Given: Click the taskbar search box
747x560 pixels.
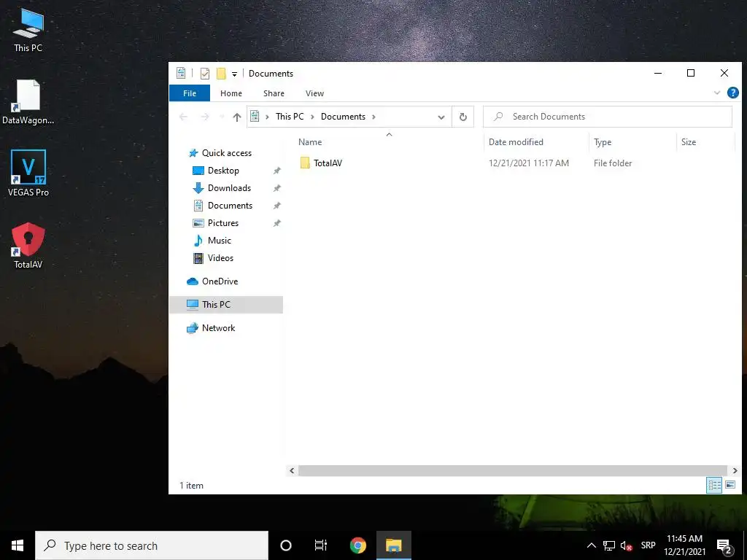Looking at the screenshot, I should [152, 545].
